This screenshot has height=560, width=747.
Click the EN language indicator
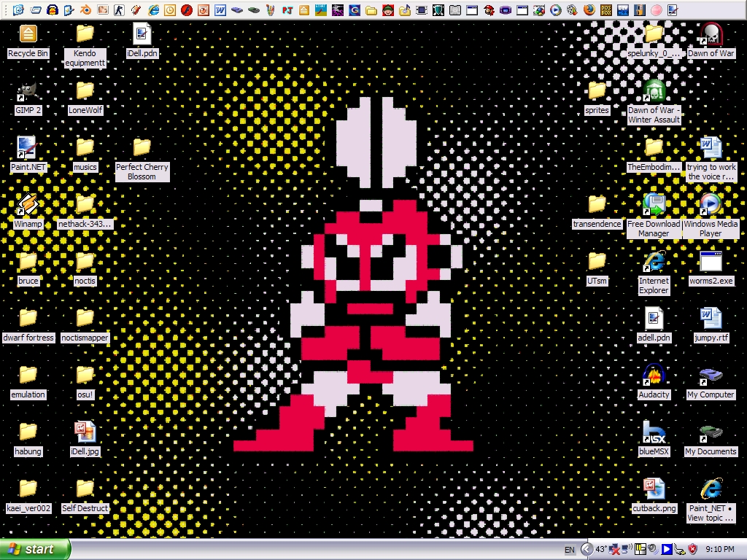pyautogui.click(x=570, y=550)
